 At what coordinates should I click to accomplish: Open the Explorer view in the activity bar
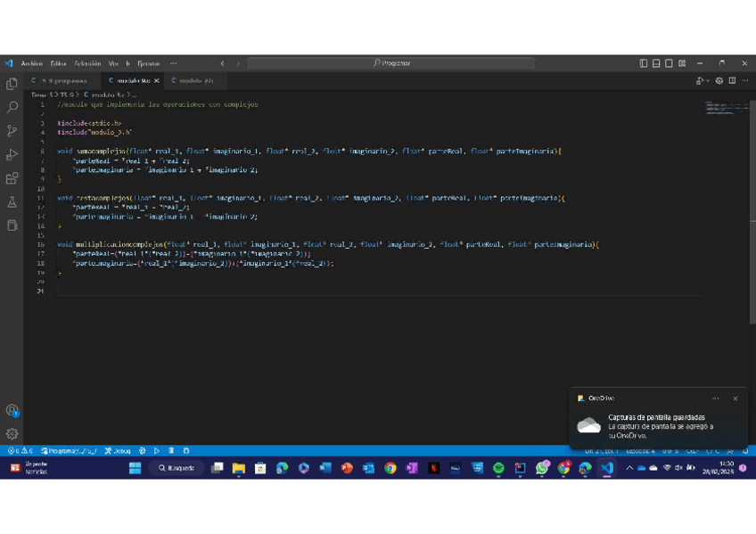pos(12,84)
